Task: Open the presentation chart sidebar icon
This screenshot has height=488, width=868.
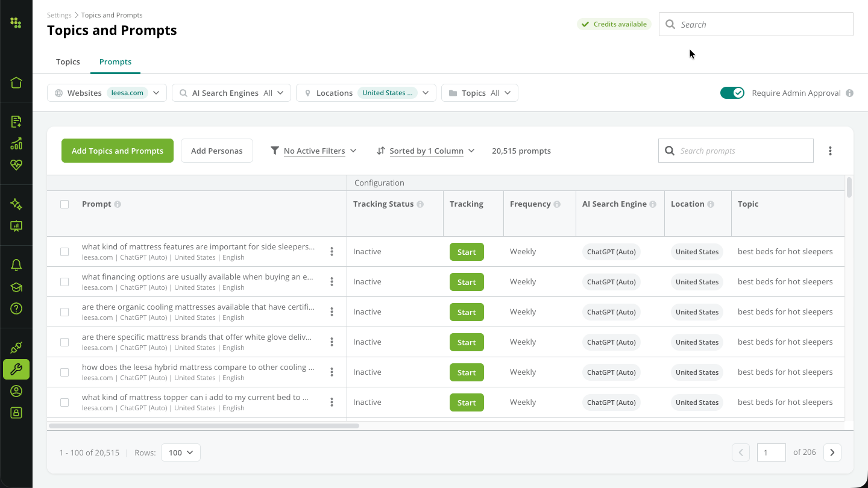Action: pyautogui.click(x=16, y=226)
